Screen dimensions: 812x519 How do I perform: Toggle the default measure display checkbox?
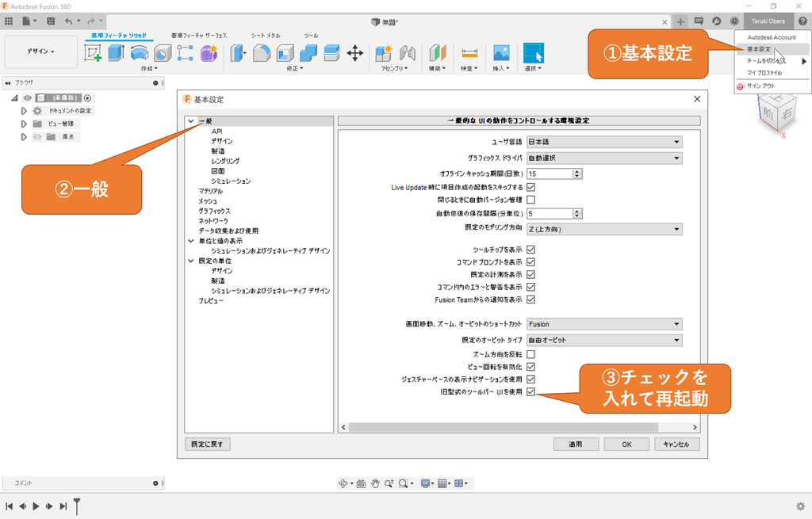coord(530,274)
